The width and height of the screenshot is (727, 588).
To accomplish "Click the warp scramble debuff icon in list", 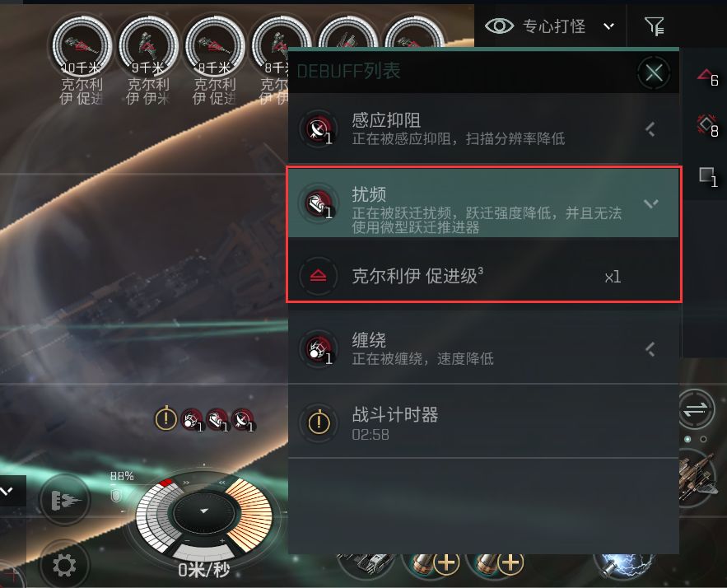I will click(319, 203).
